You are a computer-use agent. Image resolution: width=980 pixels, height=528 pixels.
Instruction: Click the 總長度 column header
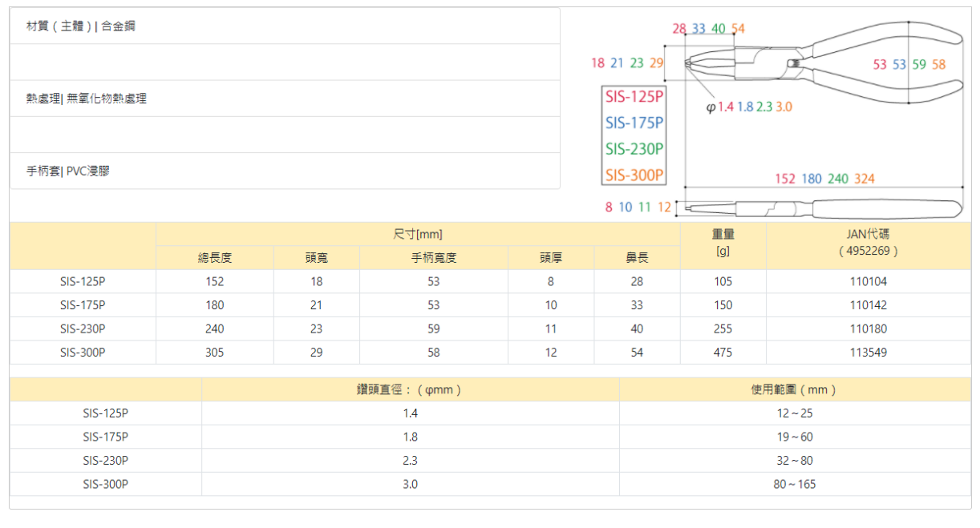pyautogui.click(x=215, y=258)
